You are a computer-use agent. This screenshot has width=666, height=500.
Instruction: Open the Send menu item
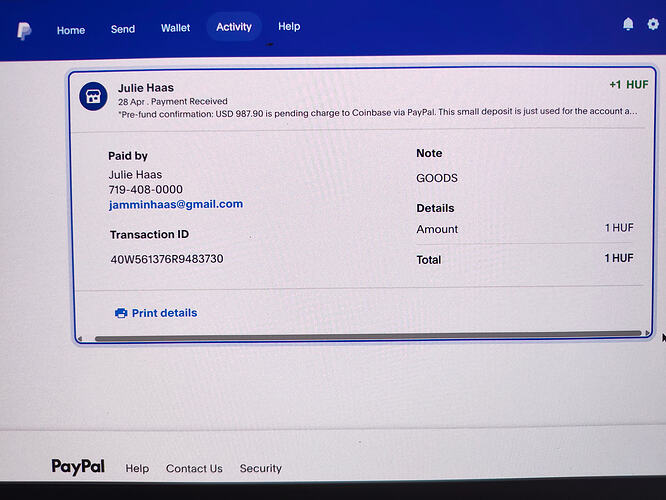tap(123, 29)
